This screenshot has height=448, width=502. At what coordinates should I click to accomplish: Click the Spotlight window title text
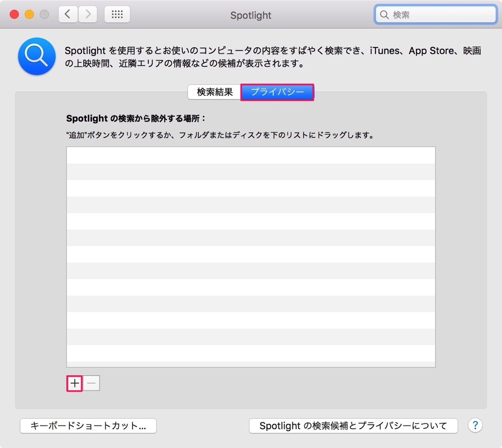tap(251, 15)
